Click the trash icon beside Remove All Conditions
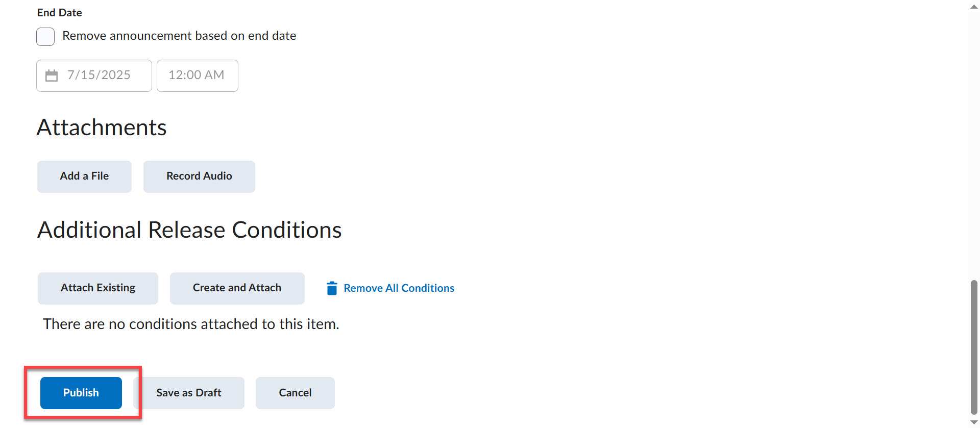 coord(332,288)
